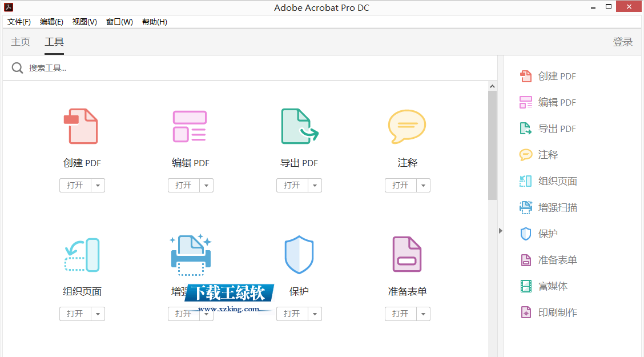The width and height of the screenshot is (644, 357).
Task: Click 编辑 PDF icon in right sidebar
Action: pyautogui.click(x=526, y=102)
